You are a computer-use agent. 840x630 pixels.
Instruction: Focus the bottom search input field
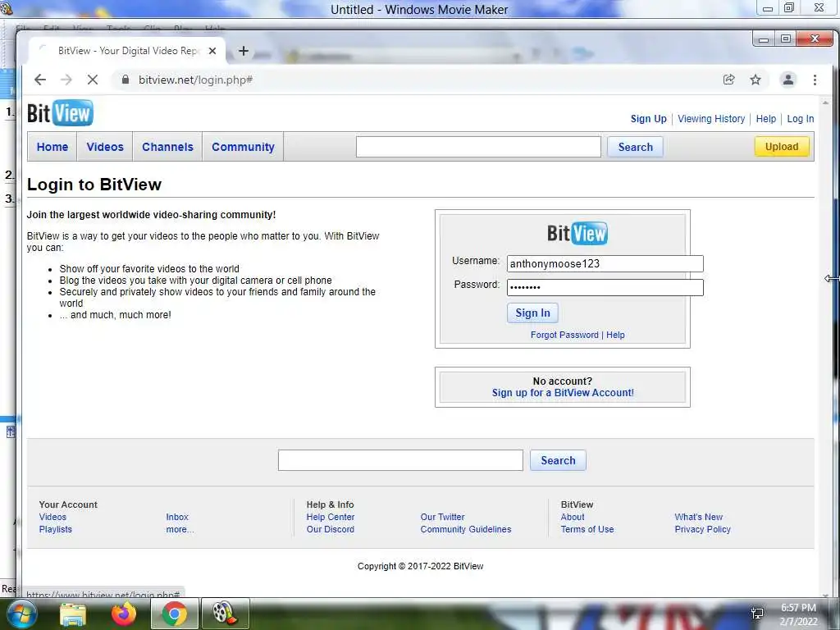tap(400, 461)
